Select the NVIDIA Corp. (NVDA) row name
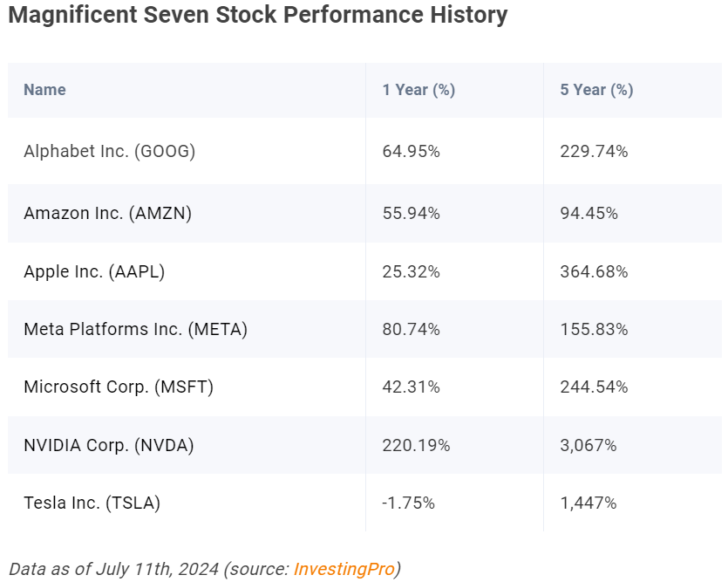This screenshot has width=728, height=582. pos(109,445)
